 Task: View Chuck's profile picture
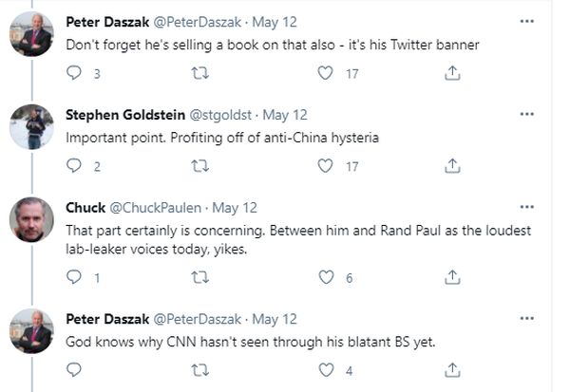click(31, 220)
